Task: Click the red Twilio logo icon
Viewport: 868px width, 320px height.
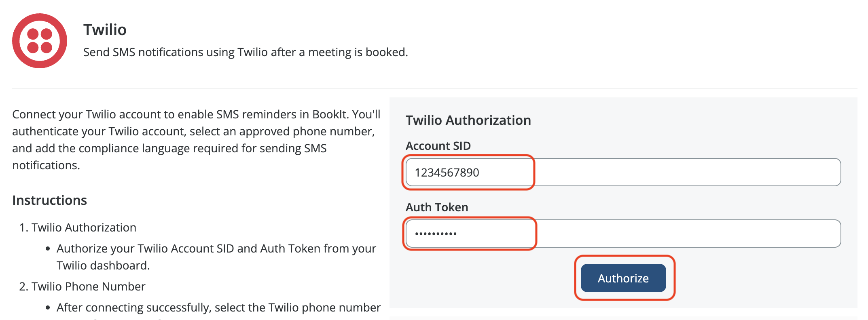Action: point(40,41)
